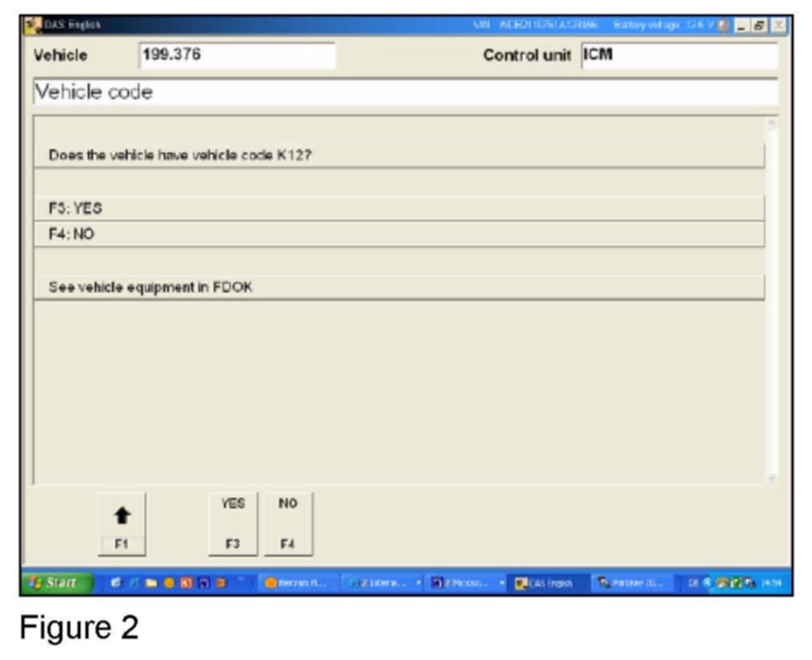
Task: Click the 'Vehicle code' heading field
Action: (405, 92)
